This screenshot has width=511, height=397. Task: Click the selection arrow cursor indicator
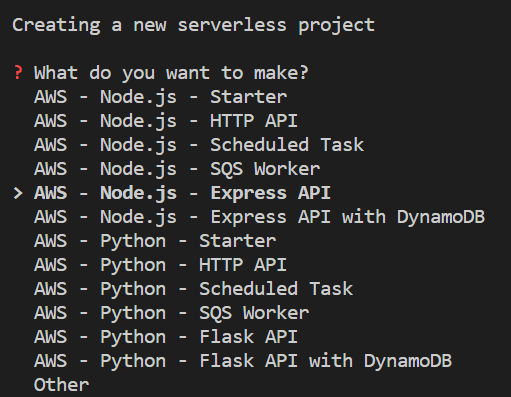18,193
